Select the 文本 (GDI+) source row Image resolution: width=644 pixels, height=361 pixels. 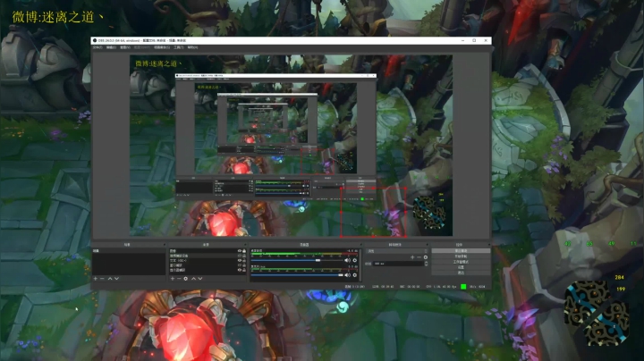pos(208,260)
